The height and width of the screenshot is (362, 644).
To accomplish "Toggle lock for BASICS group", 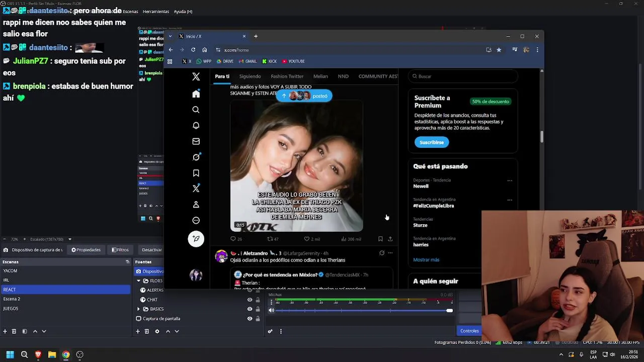I will click(x=258, y=309).
